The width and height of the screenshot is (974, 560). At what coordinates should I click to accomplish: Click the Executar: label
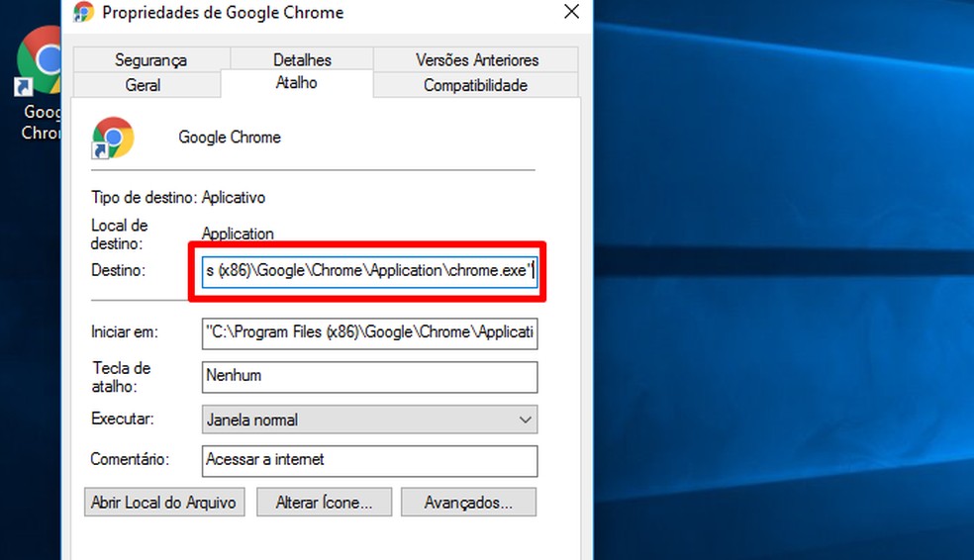click(123, 419)
